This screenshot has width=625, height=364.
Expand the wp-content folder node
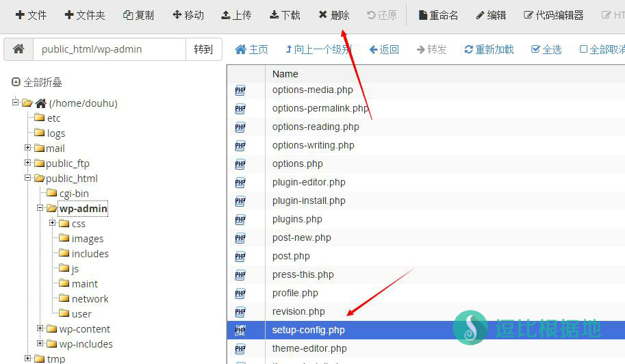point(40,328)
